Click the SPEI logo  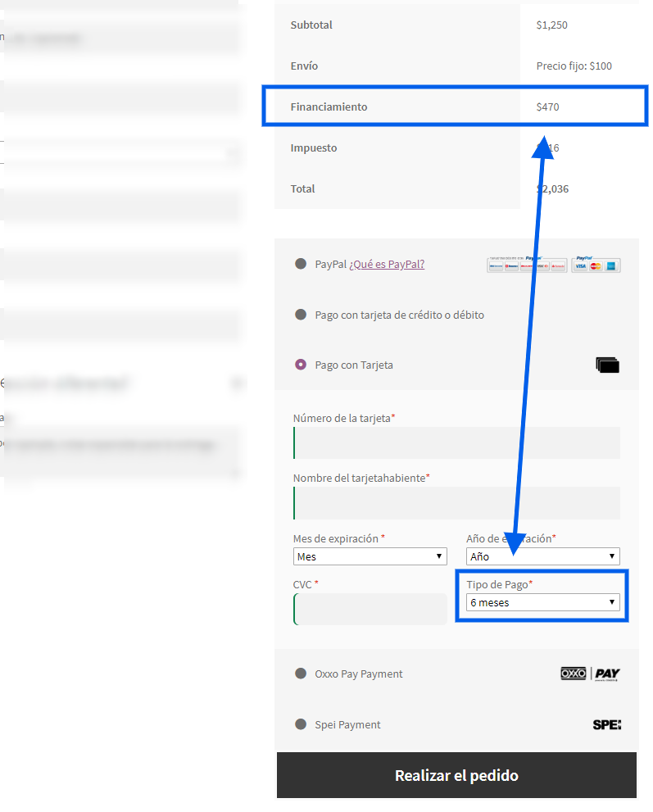point(606,725)
